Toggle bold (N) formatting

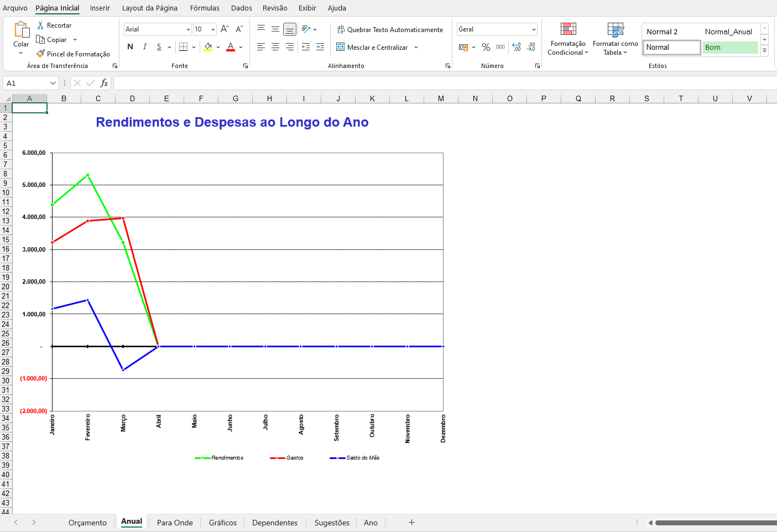130,47
